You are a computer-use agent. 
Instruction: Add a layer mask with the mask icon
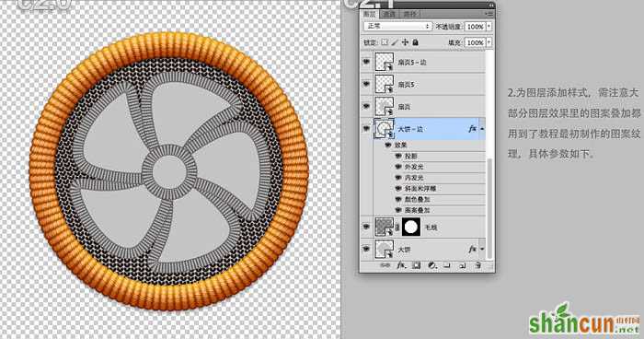(x=417, y=266)
